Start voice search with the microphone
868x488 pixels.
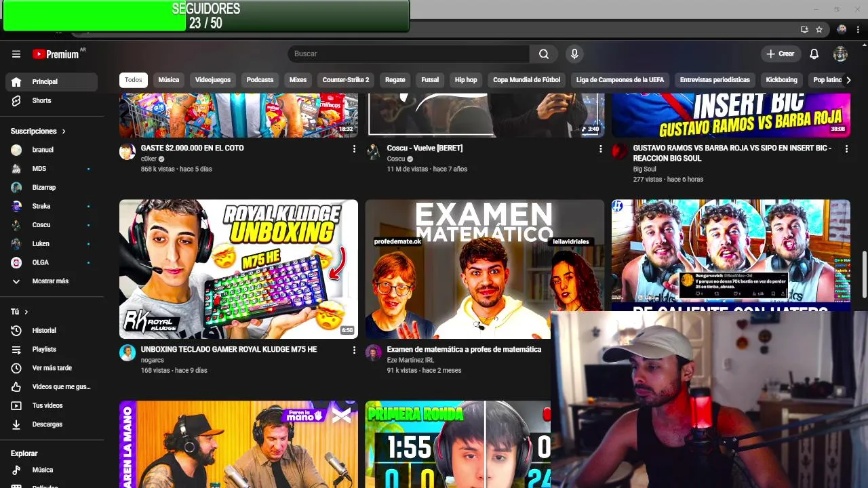[574, 54]
